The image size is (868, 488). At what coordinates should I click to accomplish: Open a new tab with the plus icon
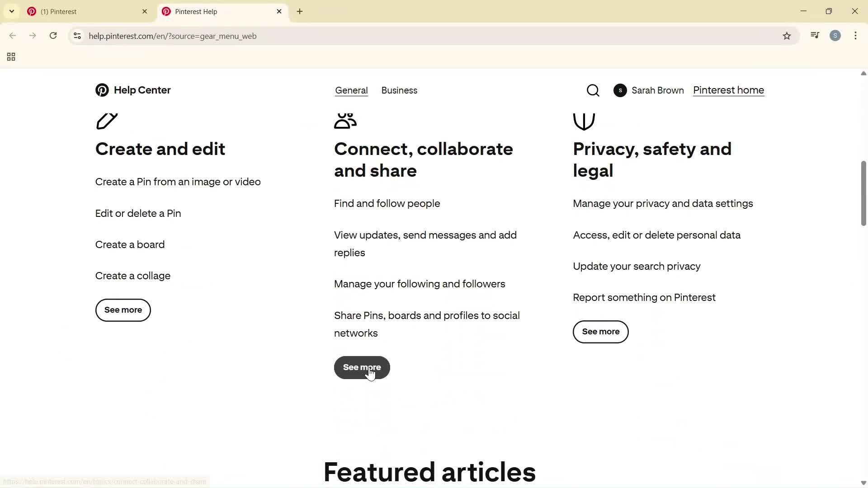(x=299, y=11)
